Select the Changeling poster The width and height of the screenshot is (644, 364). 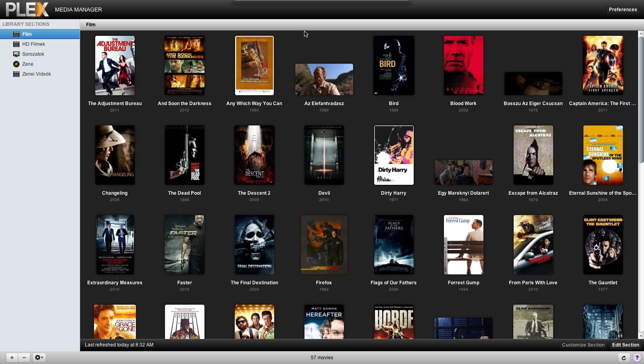coord(115,155)
